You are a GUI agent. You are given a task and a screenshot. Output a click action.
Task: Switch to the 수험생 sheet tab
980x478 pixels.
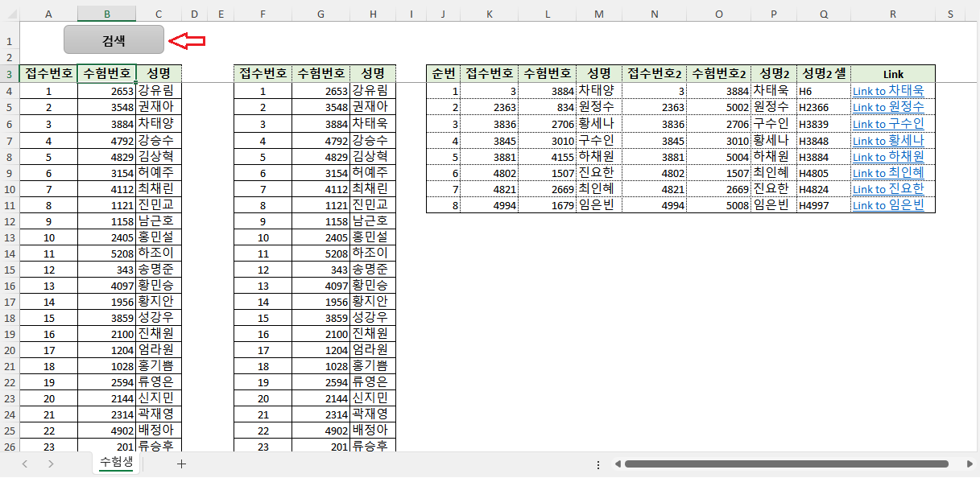coord(116,463)
